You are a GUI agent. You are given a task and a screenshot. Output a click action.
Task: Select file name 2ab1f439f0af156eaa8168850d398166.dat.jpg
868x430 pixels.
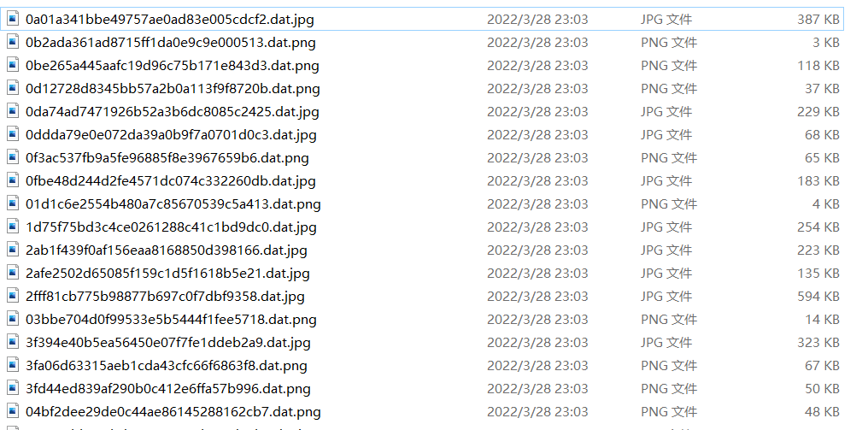pyautogui.click(x=166, y=250)
